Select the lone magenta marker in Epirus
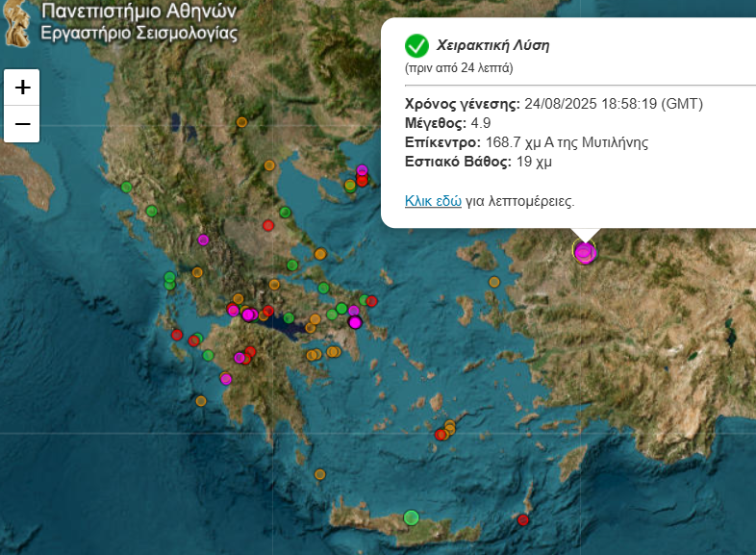Screen dimensions: 756x555 click(203, 240)
